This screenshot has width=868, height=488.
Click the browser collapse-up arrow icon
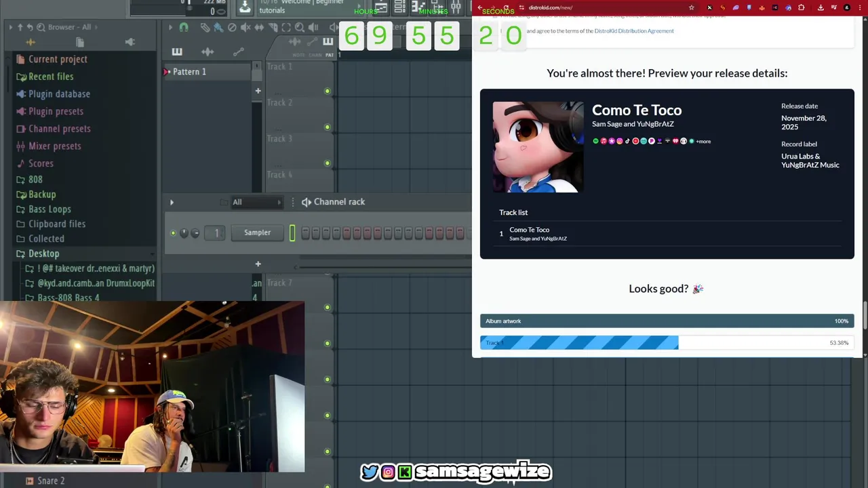click(20, 27)
